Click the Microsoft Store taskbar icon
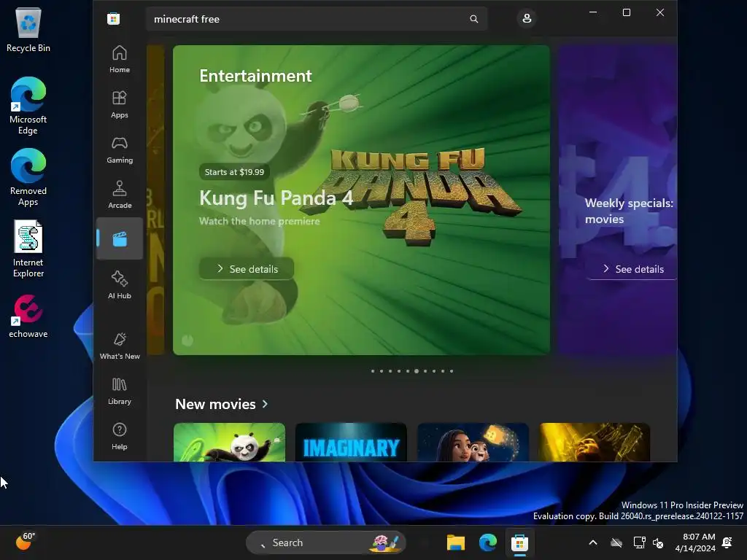 coord(519,542)
